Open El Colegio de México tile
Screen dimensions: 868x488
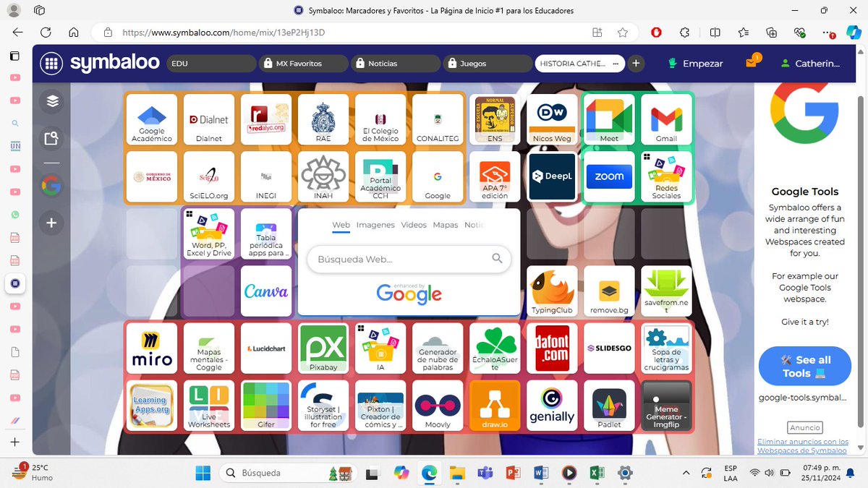380,119
